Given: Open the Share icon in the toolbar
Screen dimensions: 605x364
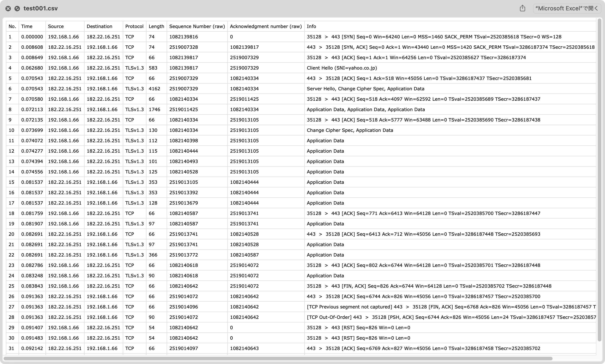Looking at the screenshot, I should [x=522, y=8].
